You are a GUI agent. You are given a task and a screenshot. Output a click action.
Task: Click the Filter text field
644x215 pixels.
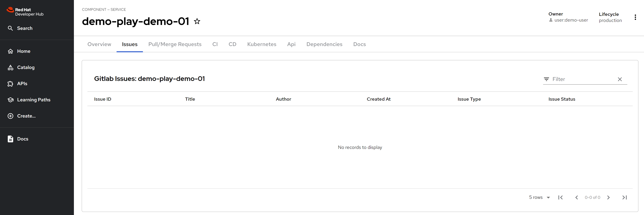click(x=582, y=79)
